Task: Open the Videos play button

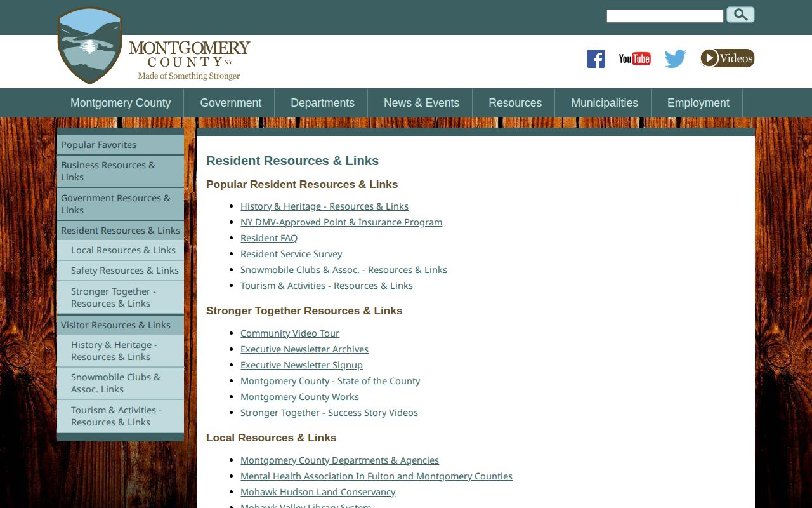Action: (x=727, y=58)
